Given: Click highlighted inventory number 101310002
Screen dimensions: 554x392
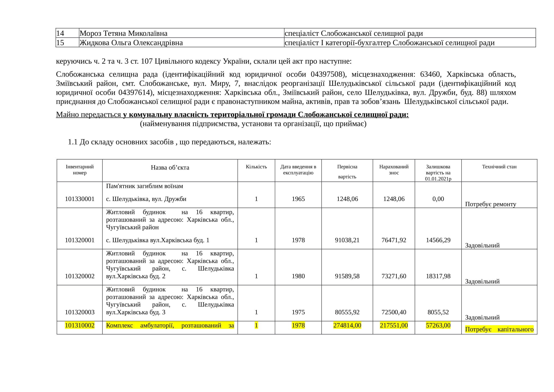Looking at the screenshot, I should 80,325.
